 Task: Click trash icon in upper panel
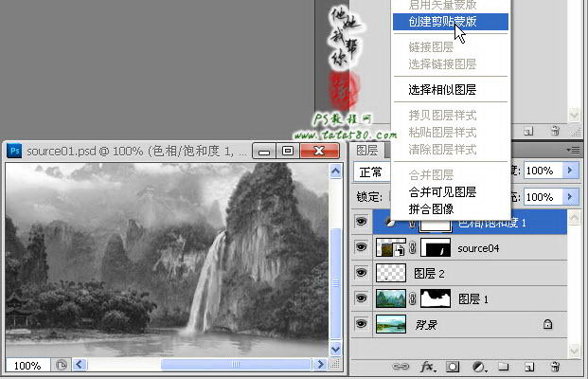(x=556, y=131)
